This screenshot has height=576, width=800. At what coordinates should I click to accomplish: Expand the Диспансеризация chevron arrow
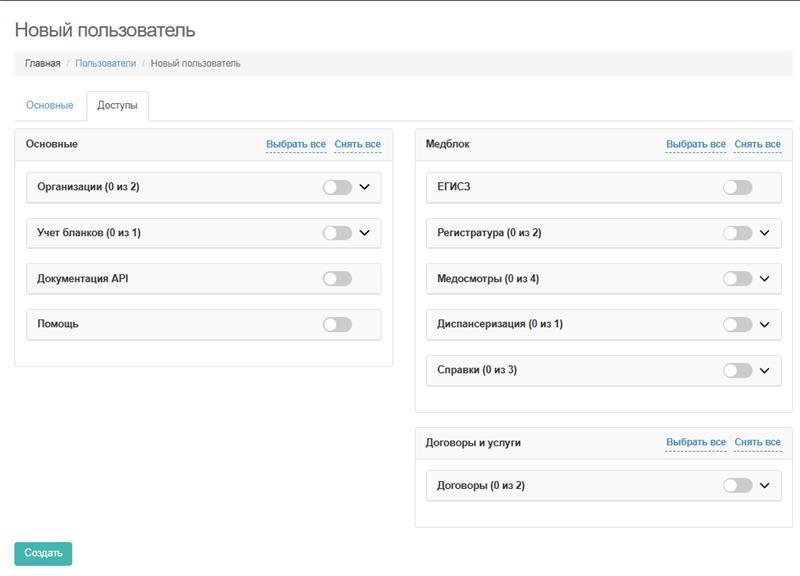pos(765,325)
